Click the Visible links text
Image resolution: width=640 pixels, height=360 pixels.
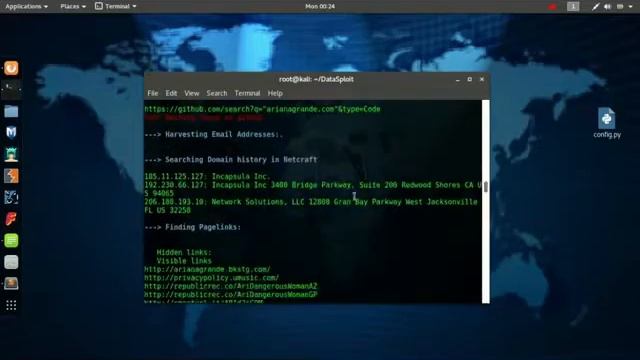point(184,261)
